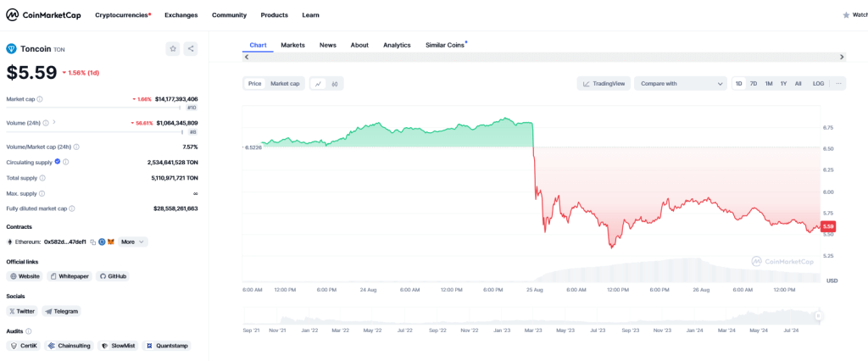This screenshot has height=361, width=868.
Task: Open the Whitepaper link
Action: tap(70, 276)
